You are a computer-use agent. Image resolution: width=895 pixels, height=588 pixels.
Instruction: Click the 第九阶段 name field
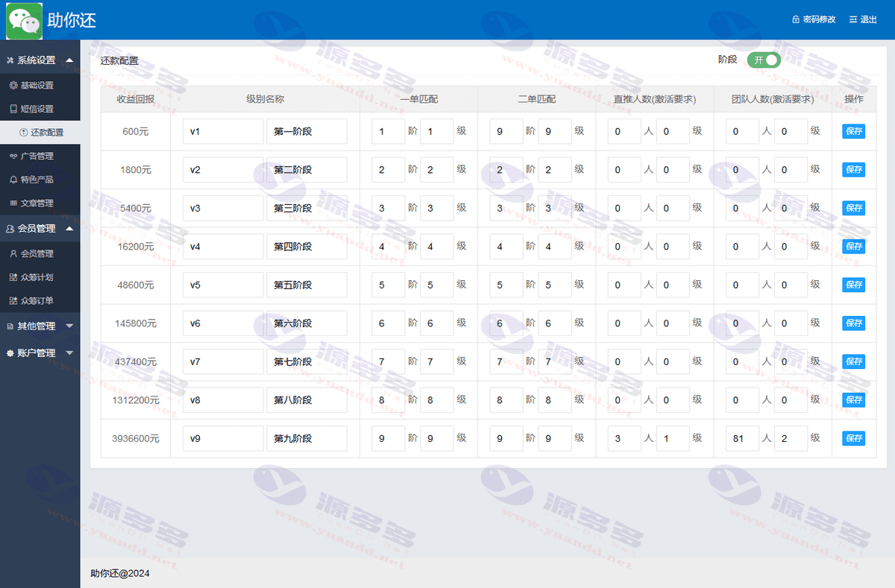click(x=307, y=438)
